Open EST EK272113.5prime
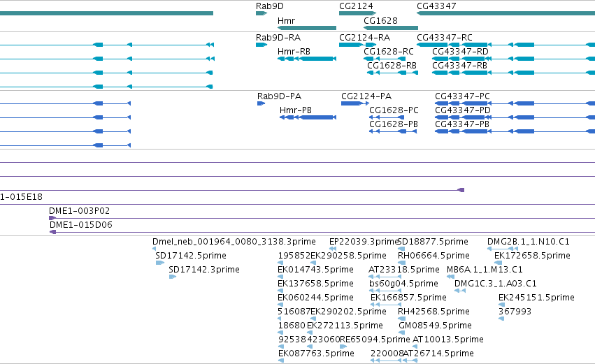595x364 pixels. point(345,326)
